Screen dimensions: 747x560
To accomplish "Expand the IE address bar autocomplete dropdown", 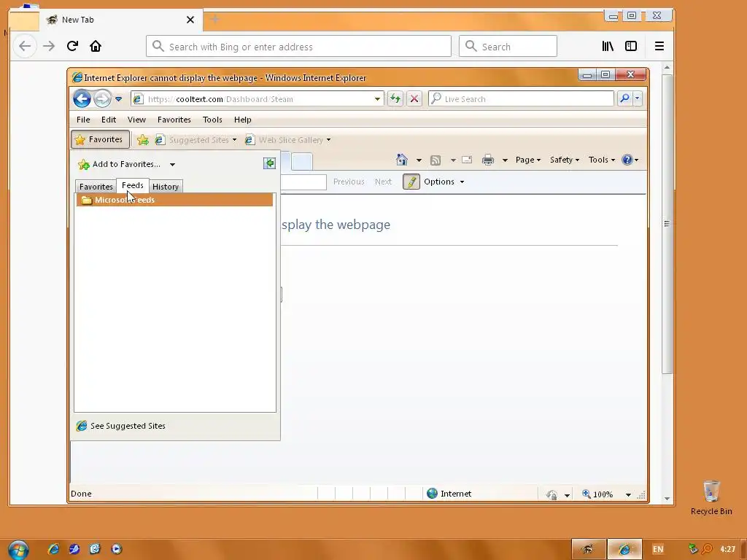I will [377, 99].
